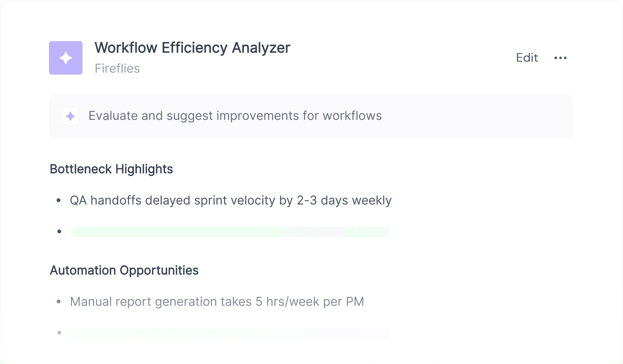Click the 'Evaluate and suggest improvements' prompt text

(235, 115)
